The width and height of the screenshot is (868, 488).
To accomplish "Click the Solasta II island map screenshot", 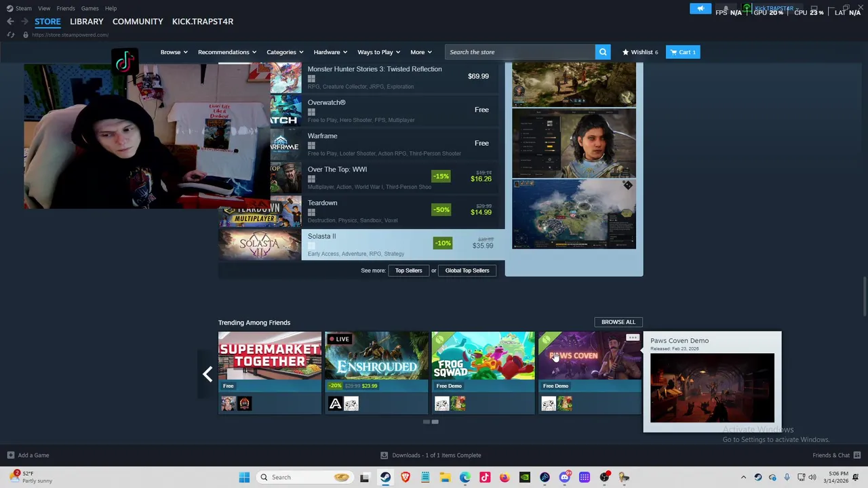I will pyautogui.click(x=574, y=214).
